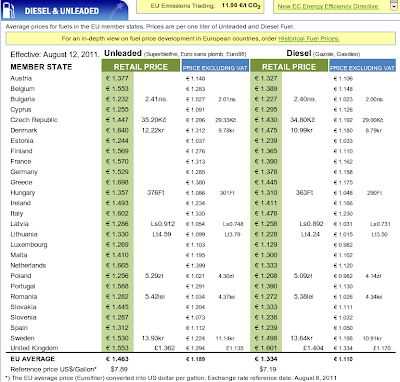Click the Netherlands row label
This screenshot has height=382, width=400.
[x=28, y=265]
